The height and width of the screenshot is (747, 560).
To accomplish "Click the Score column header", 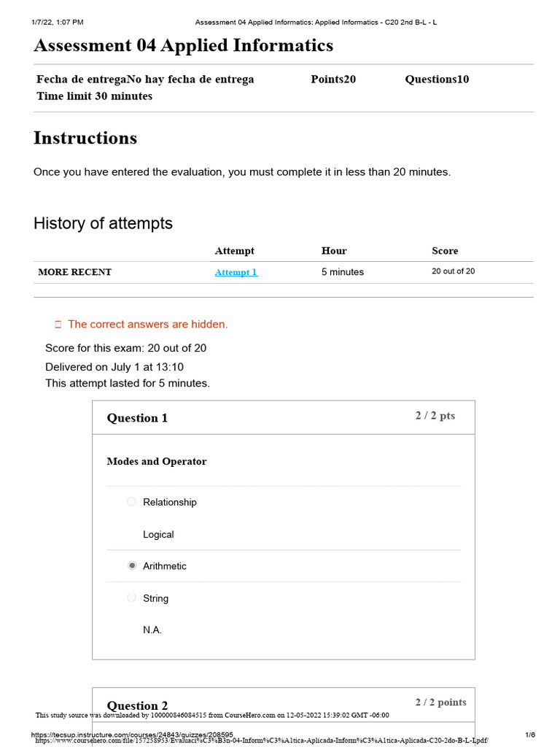I will click(445, 251).
